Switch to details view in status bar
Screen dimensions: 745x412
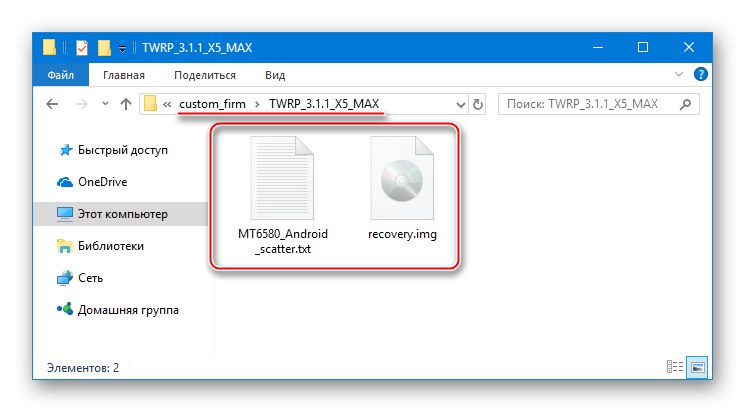click(675, 367)
